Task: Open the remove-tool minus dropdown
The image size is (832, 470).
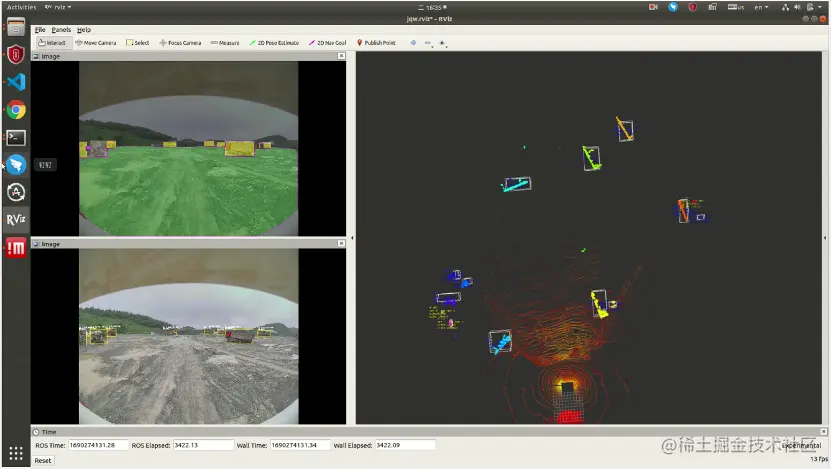Action: point(428,43)
